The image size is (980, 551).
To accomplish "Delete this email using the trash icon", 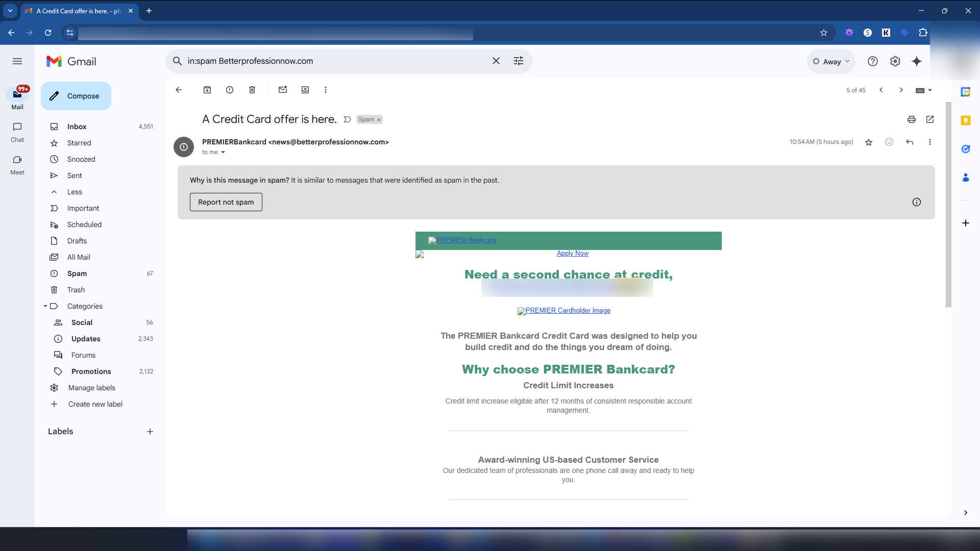I will (x=252, y=89).
